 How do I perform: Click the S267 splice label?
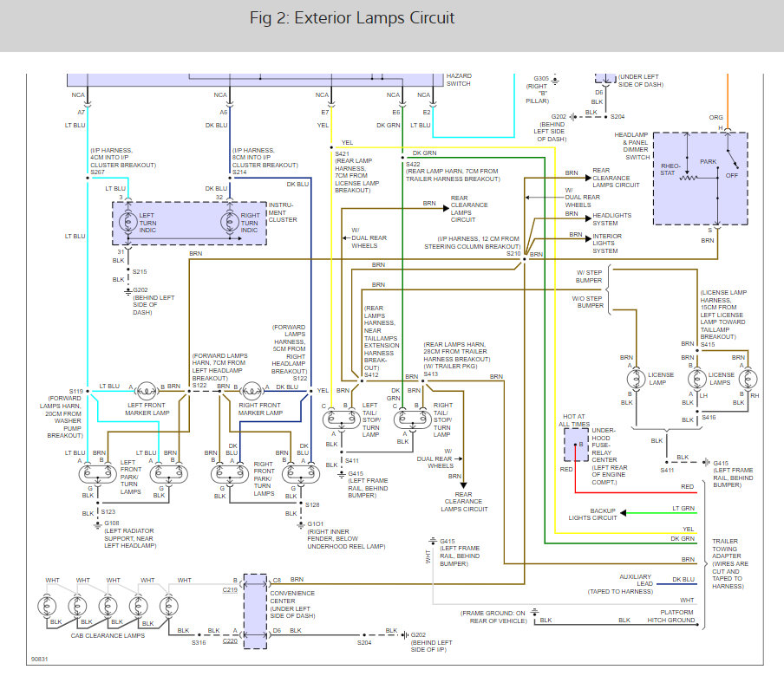tap(97, 172)
